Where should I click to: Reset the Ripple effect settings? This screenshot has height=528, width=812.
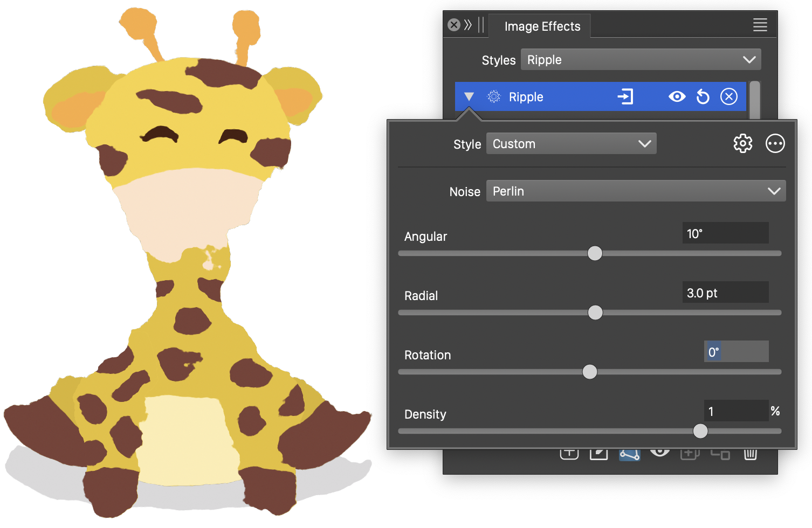[x=703, y=97]
